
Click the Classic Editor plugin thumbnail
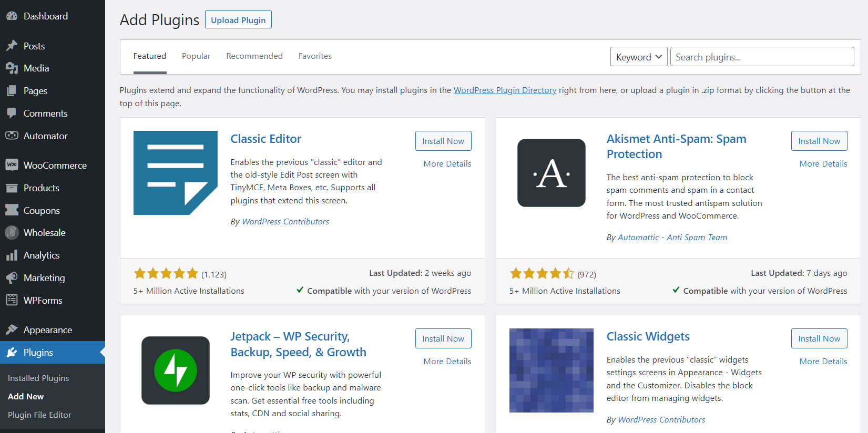point(176,173)
